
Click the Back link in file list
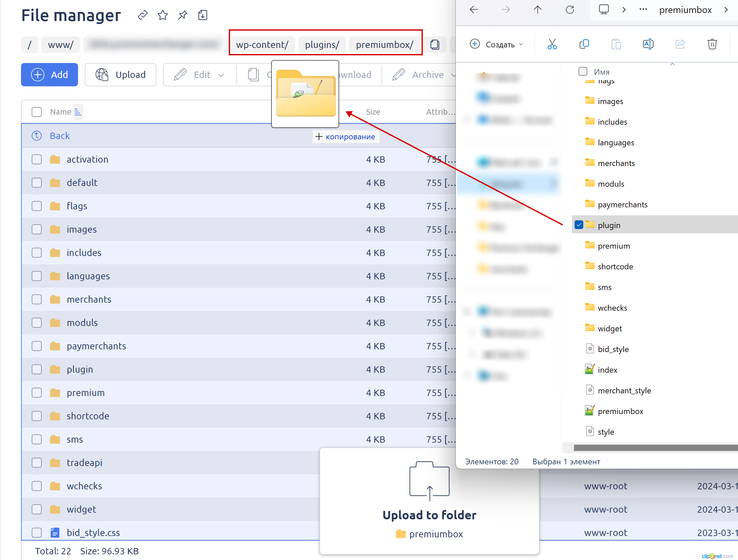(x=60, y=136)
